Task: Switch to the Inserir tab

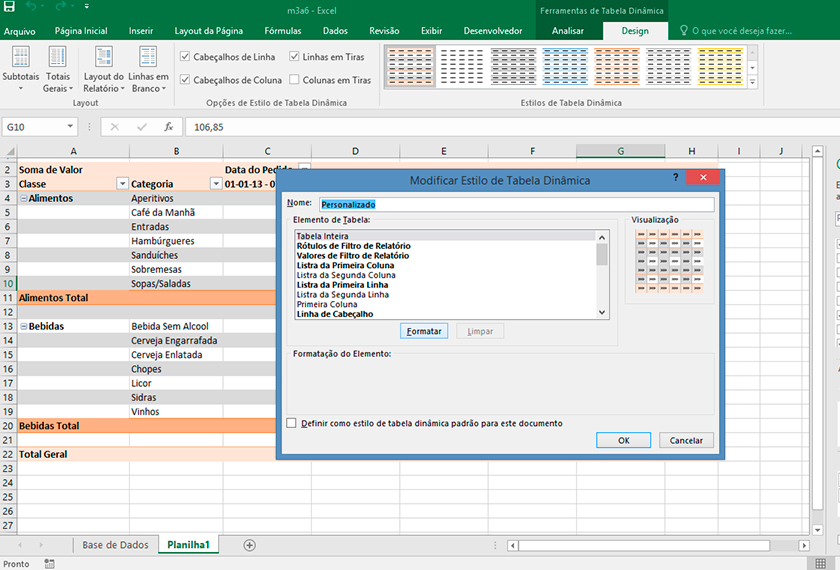Action: pyautogui.click(x=140, y=31)
